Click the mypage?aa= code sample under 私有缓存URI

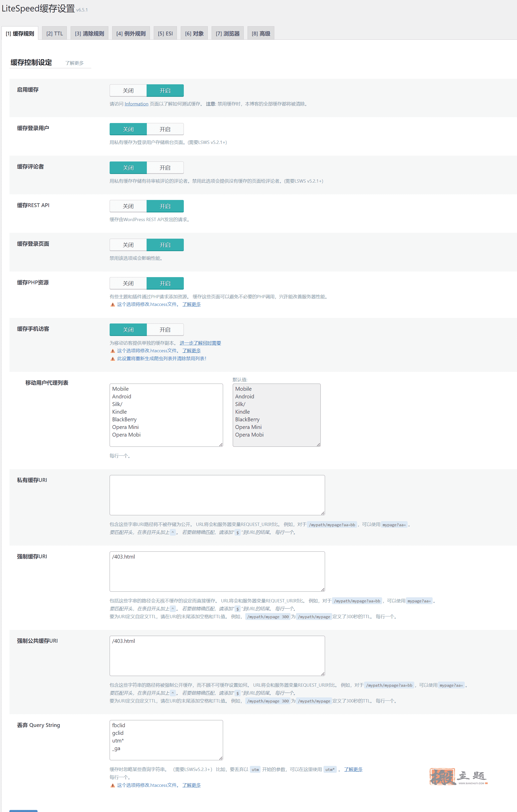point(394,525)
